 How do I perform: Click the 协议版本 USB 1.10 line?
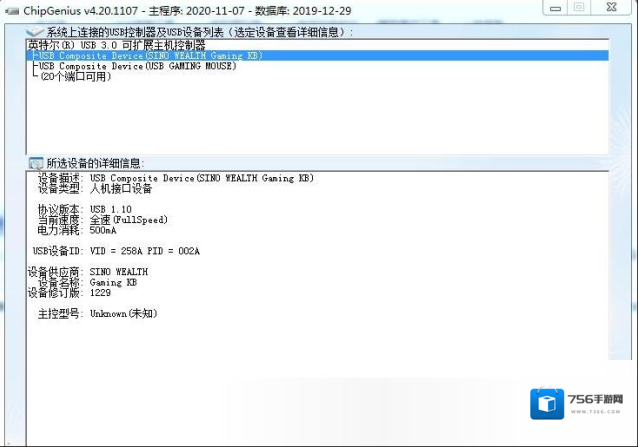[x=92, y=210]
